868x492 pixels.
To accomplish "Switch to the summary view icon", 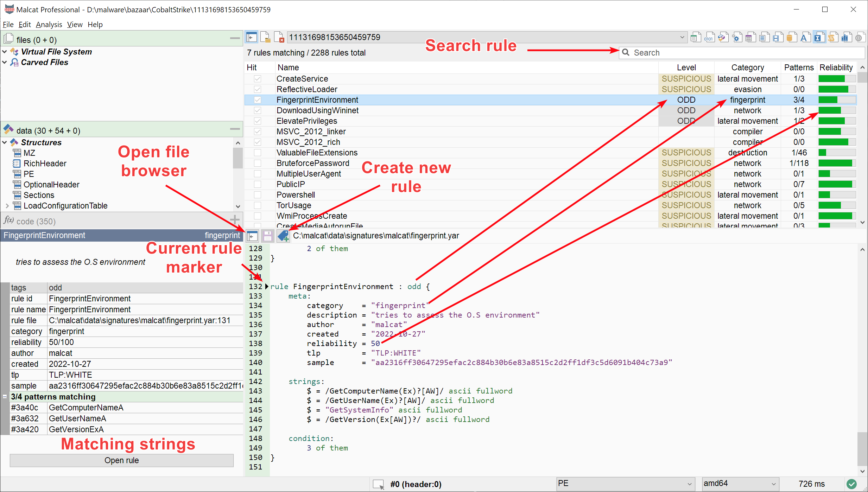I will pos(696,37).
